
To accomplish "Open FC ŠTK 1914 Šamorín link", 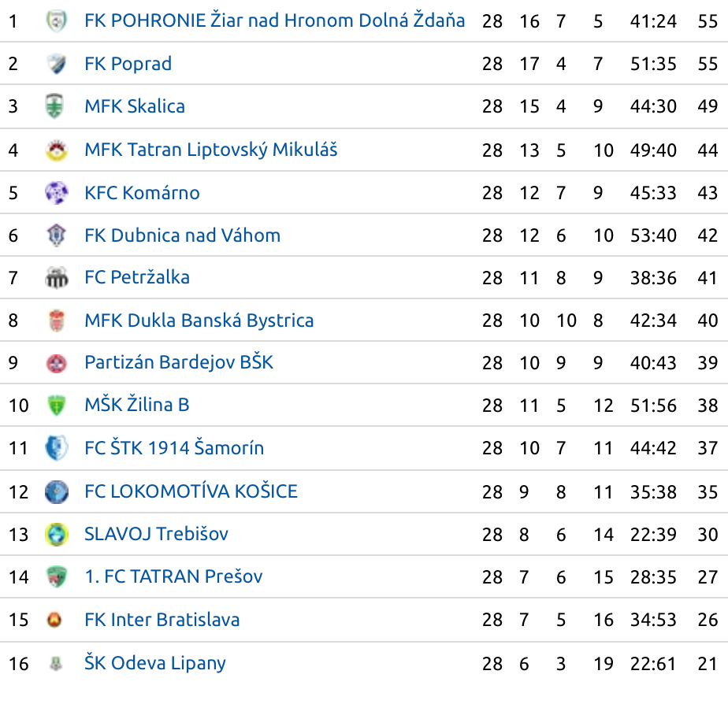I will (x=174, y=448).
